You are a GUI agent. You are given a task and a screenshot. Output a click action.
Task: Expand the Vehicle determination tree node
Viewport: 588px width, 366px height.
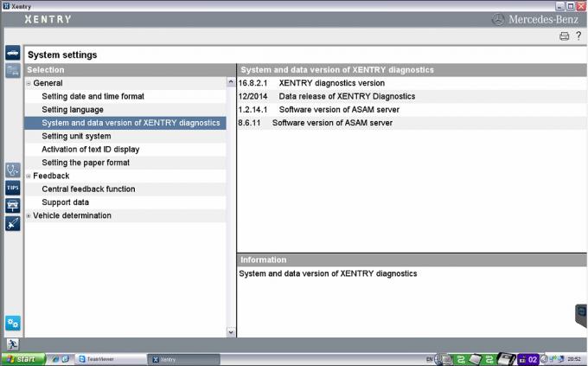click(x=29, y=215)
